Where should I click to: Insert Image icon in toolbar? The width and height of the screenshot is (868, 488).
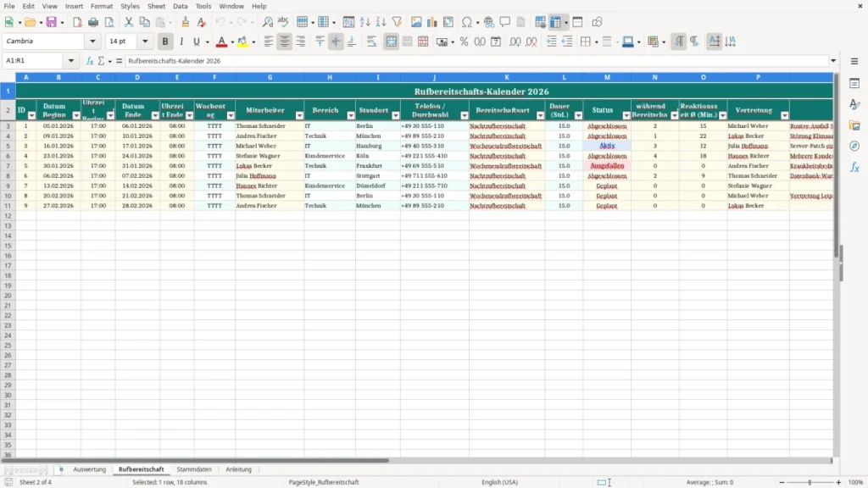[x=416, y=22]
